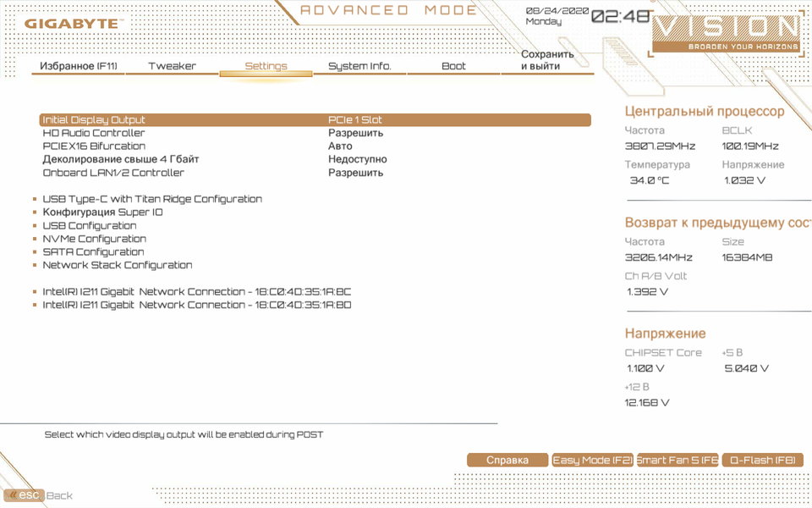Viewport: 812px width, 508px height.
Task: Click Ch A/B Volt value 1.392 V
Action: pyautogui.click(x=647, y=291)
